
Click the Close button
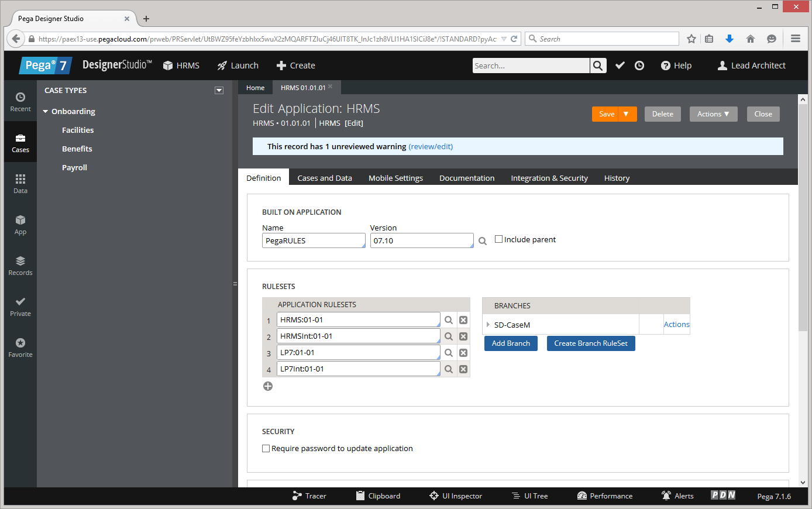click(763, 114)
